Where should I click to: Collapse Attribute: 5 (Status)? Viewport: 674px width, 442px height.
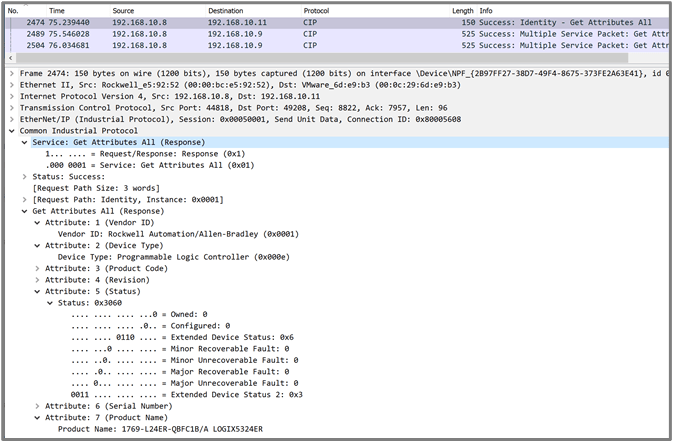coord(37,292)
